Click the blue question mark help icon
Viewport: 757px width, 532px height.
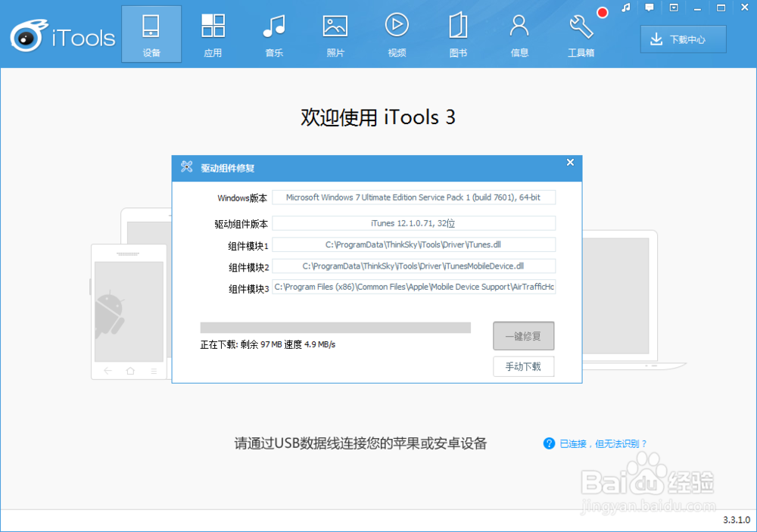tap(549, 443)
